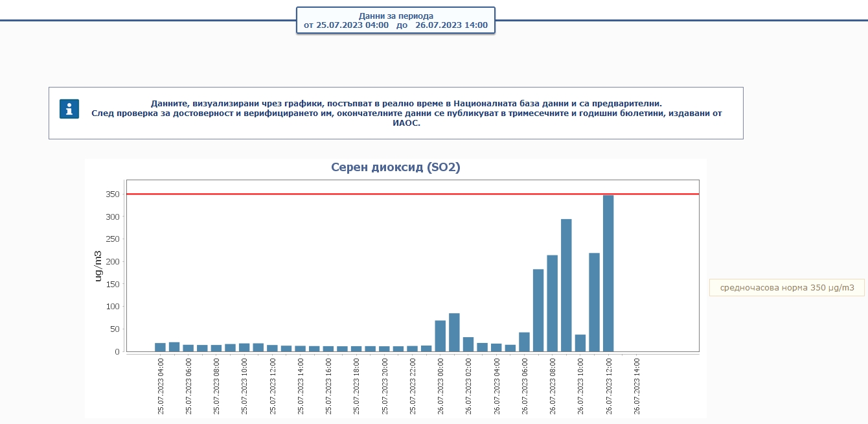
Task: Click the x-axis label 26.07.2023 14:00
Action: (x=637, y=386)
